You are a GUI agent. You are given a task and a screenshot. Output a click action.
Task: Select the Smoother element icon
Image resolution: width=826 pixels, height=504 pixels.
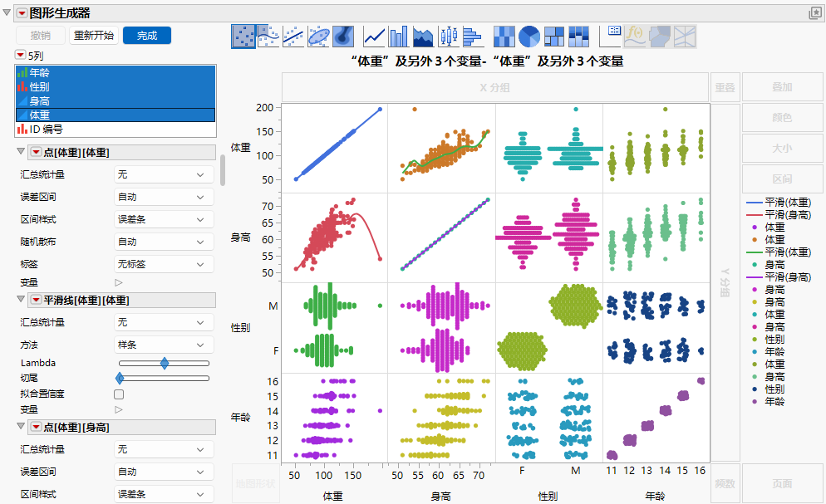pyautogui.click(x=268, y=37)
